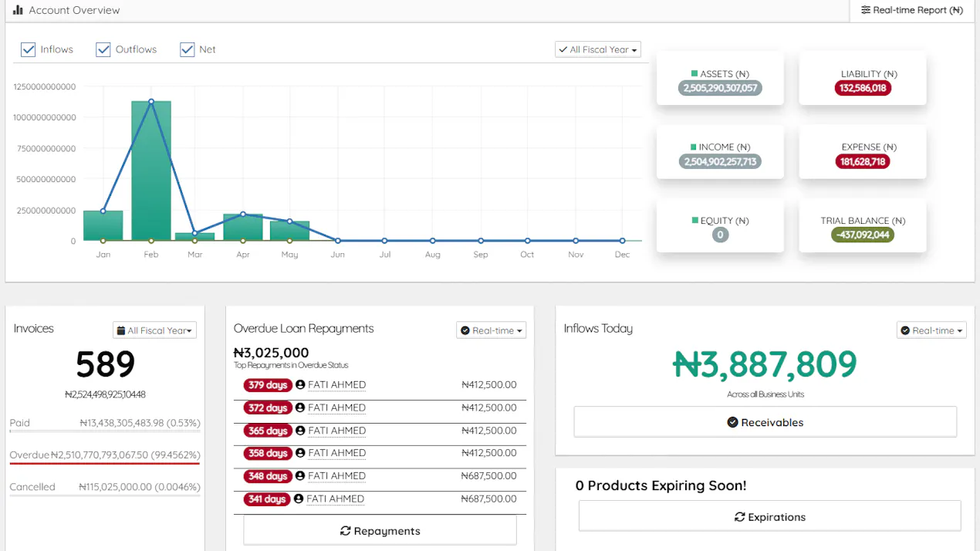Open FATI AHMED link in 365 days row

pyautogui.click(x=336, y=431)
